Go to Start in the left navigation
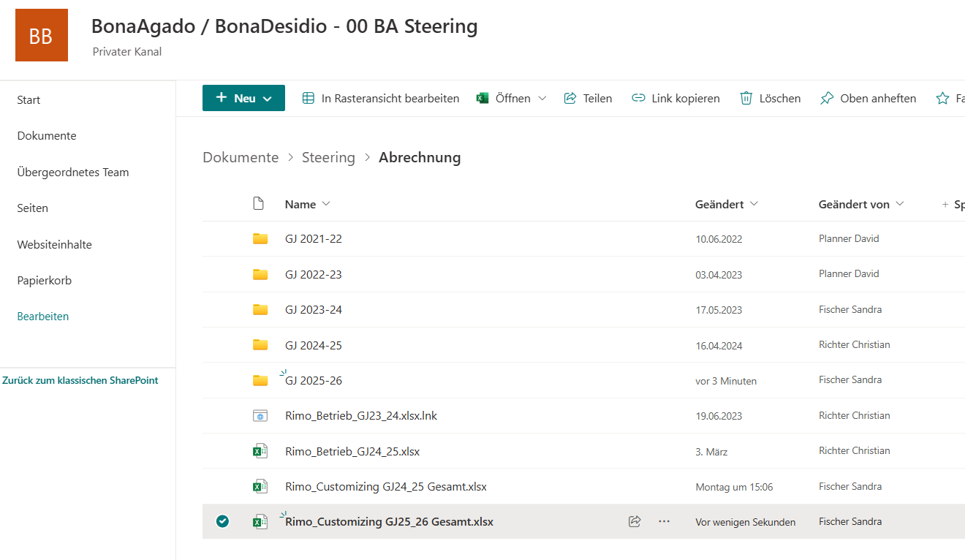965x560 pixels. [x=29, y=99]
